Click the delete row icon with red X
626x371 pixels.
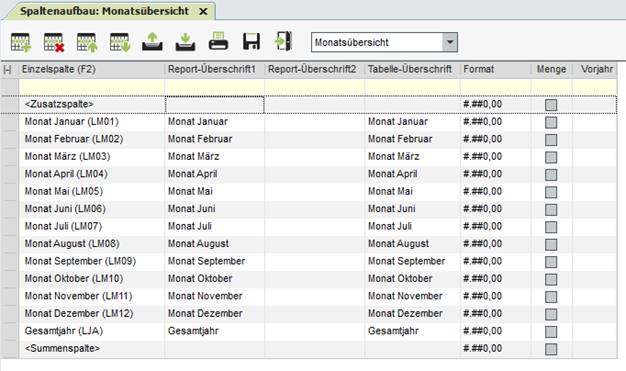tap(54, 42)
